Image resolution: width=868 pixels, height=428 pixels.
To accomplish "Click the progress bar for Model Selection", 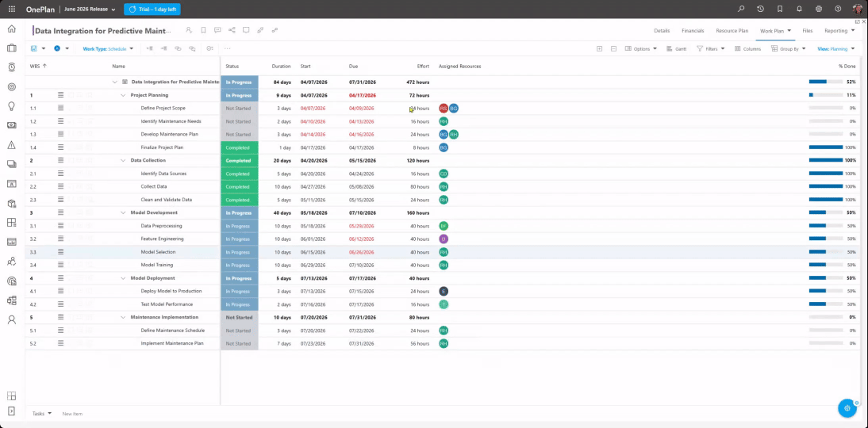I will pos(825,252).
